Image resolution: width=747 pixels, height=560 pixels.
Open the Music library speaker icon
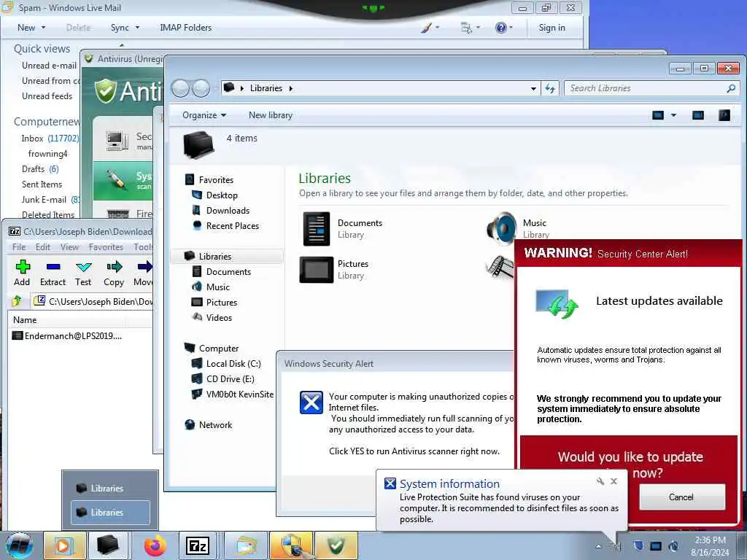pos(502,228)
